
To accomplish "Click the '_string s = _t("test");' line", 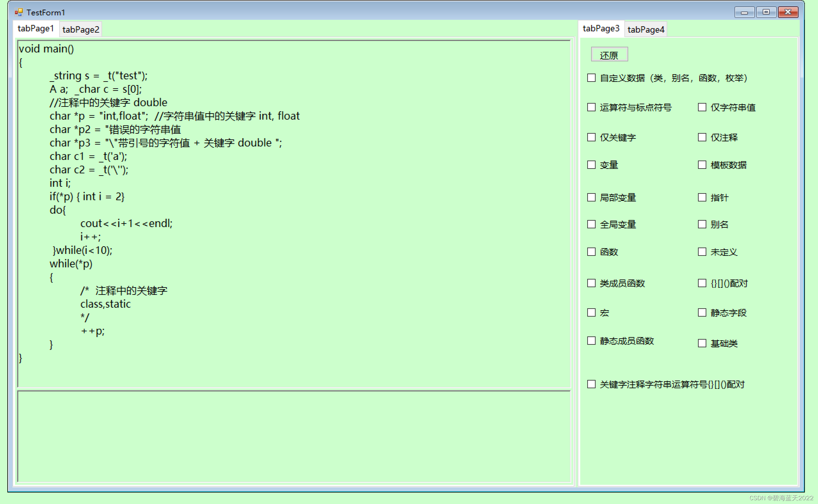I will pos(98,76).
